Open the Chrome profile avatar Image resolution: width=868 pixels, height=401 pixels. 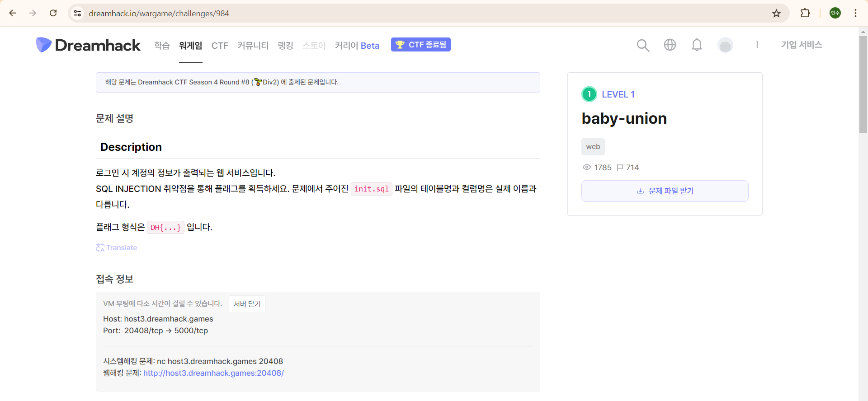835,13
